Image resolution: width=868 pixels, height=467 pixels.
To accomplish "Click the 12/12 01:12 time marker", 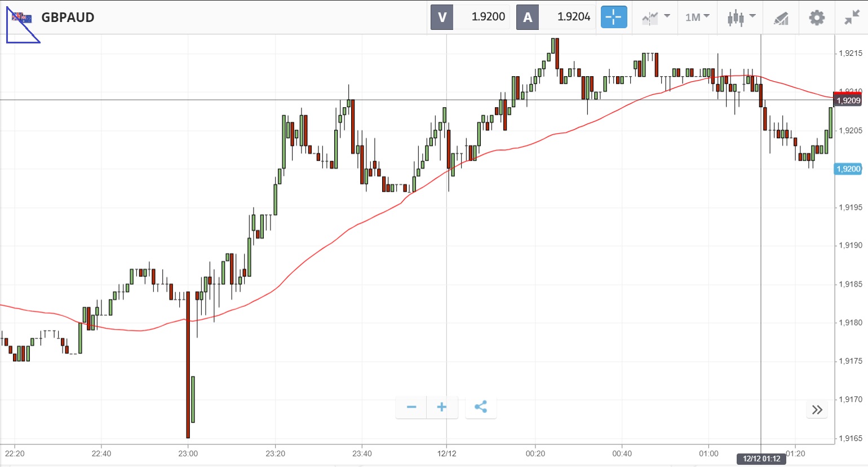I will (761, 459).
